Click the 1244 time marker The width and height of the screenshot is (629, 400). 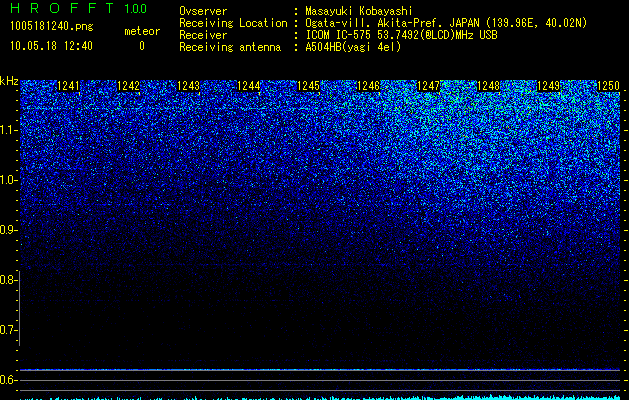coord(249,86)
